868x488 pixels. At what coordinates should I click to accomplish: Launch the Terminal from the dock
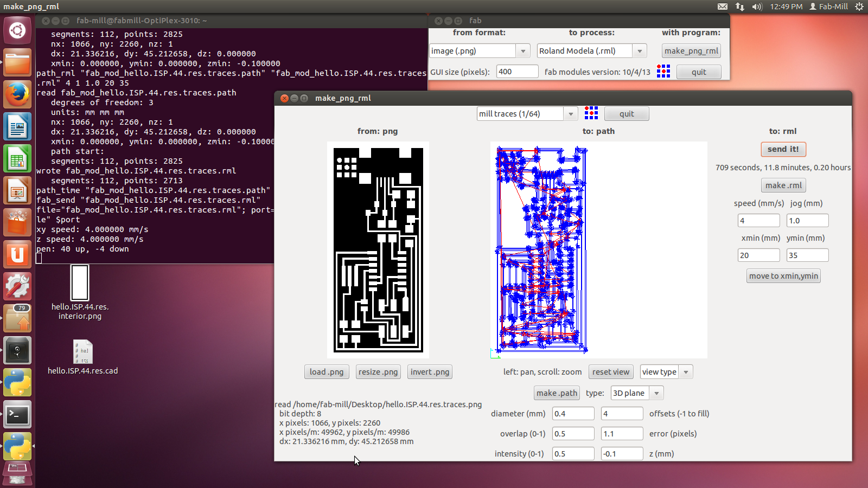click(x=17, y=415)
